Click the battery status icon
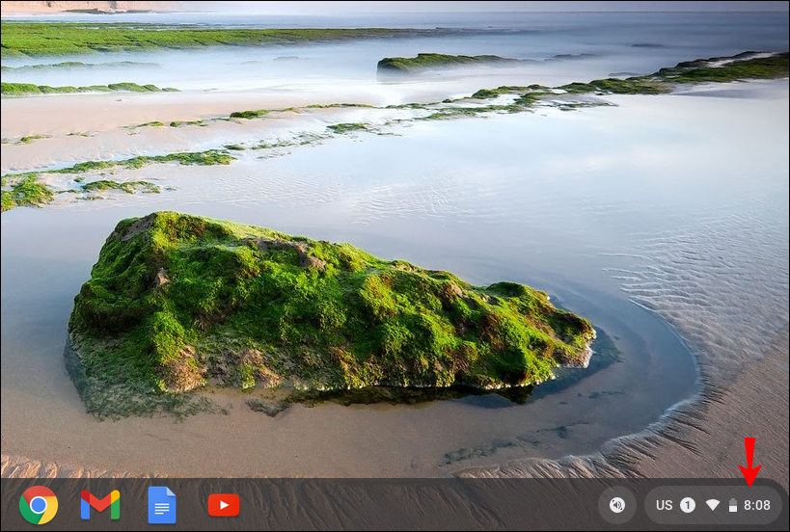Screen dimensions: 790x532 point(733,505)
